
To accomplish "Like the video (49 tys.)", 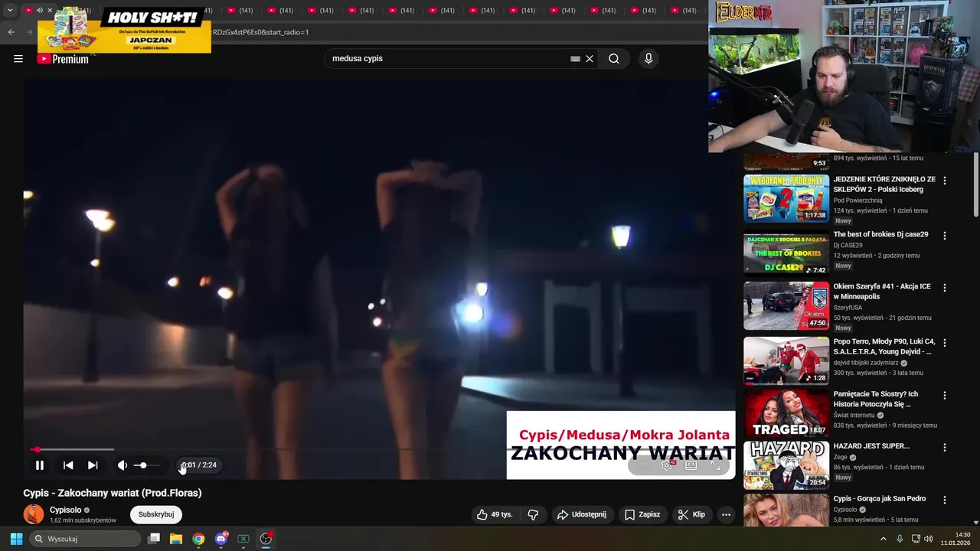I will (x=495, y=515).
